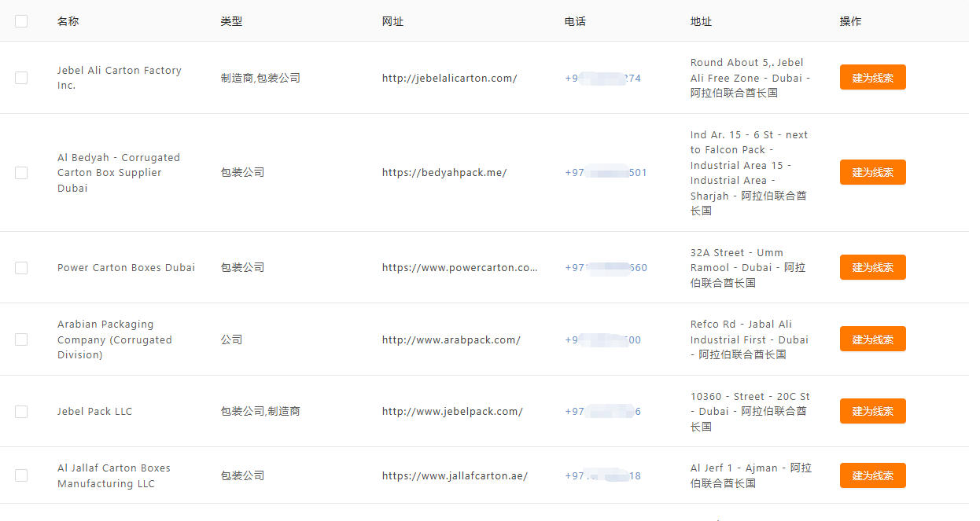The height and width of the screenshot is (521, 980).
Task: Tick the select-all checkbox in the header
Action: point(21,21)
